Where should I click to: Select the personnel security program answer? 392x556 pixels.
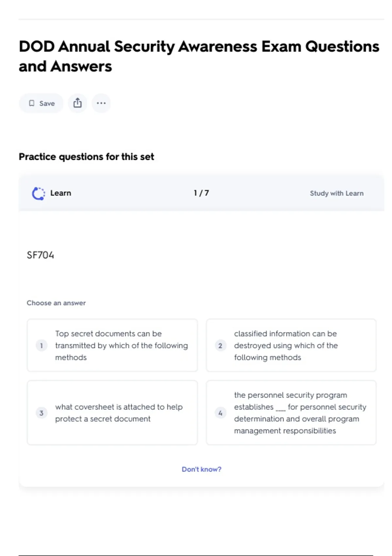300,413
